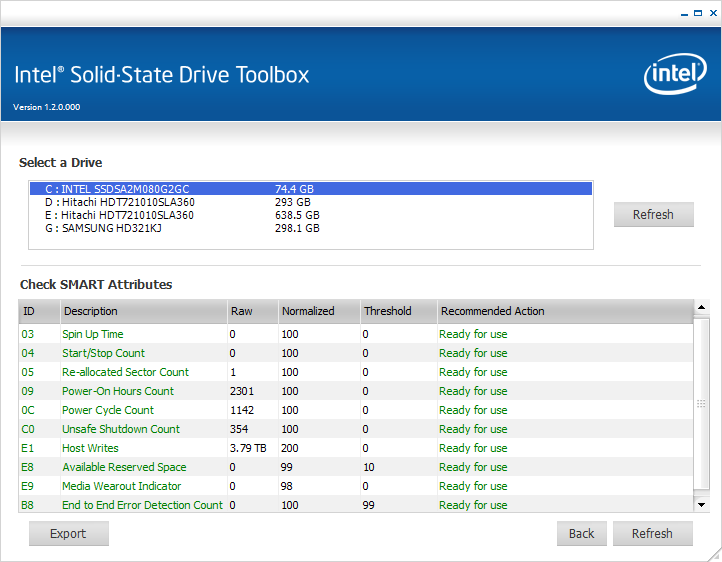The image size is (722, 562).
Task: Click the 3.79 TB raw value
Action: [248, 448]
